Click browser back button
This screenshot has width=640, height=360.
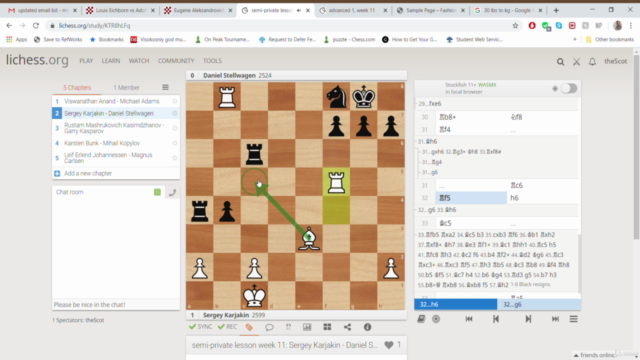pyautogui.click(x=9, y=25)
